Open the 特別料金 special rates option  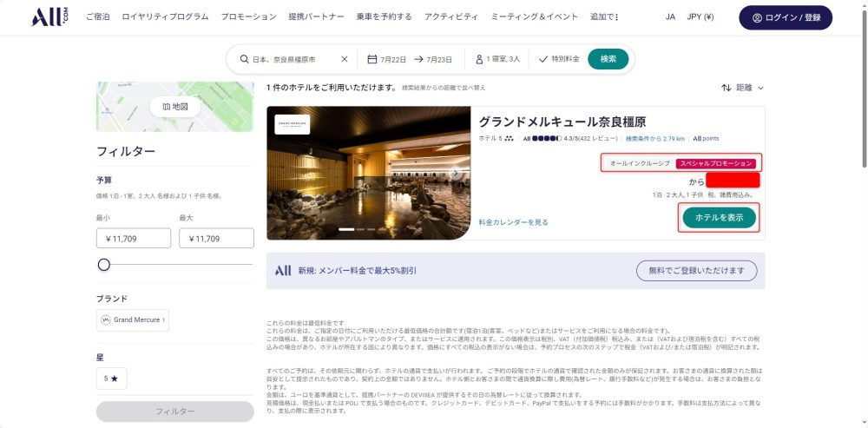pyautogui.click(x=559, y=59)
